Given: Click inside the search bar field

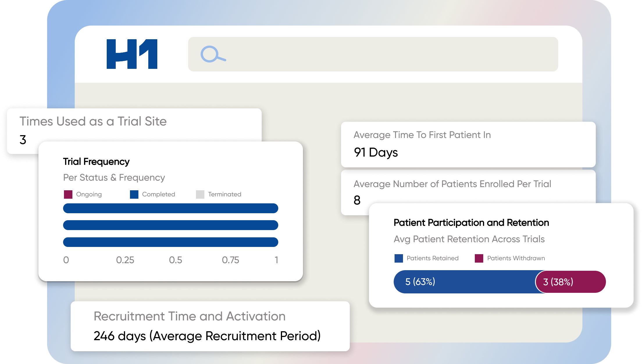Looking at the screenshot, I should point(373,54).
